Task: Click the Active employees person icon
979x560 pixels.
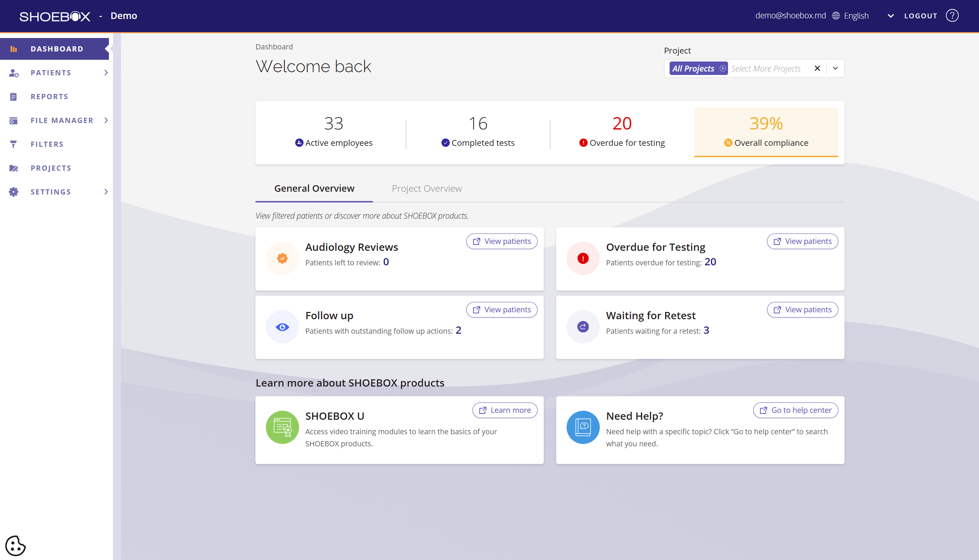Action: point(299,143)
